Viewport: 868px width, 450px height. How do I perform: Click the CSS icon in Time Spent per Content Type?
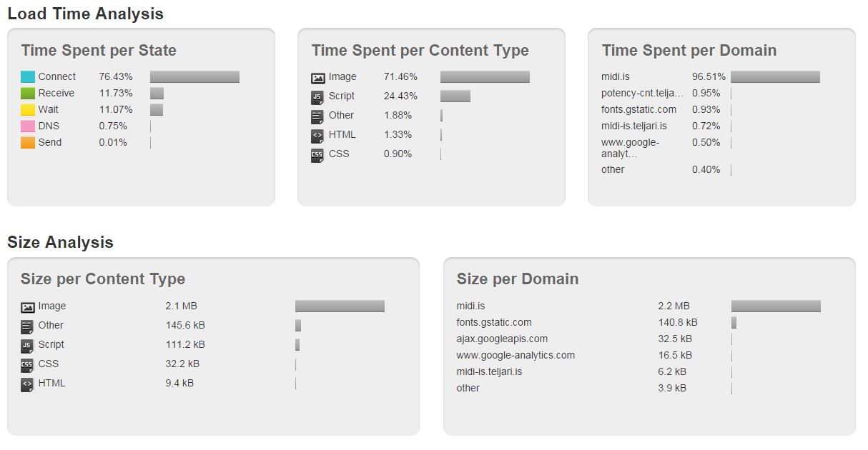point(318,155)
